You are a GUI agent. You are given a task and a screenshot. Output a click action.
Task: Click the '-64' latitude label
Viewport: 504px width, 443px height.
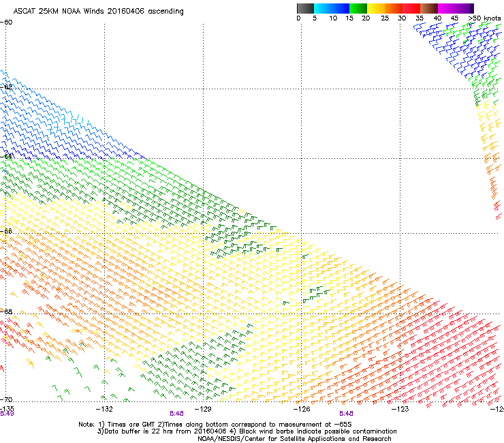6,156
